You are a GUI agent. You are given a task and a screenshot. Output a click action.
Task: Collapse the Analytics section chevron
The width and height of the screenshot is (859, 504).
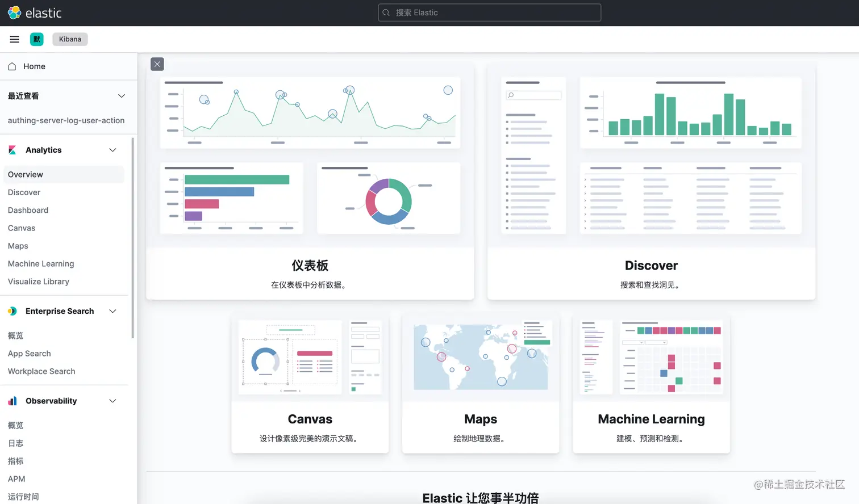point(112,150)
